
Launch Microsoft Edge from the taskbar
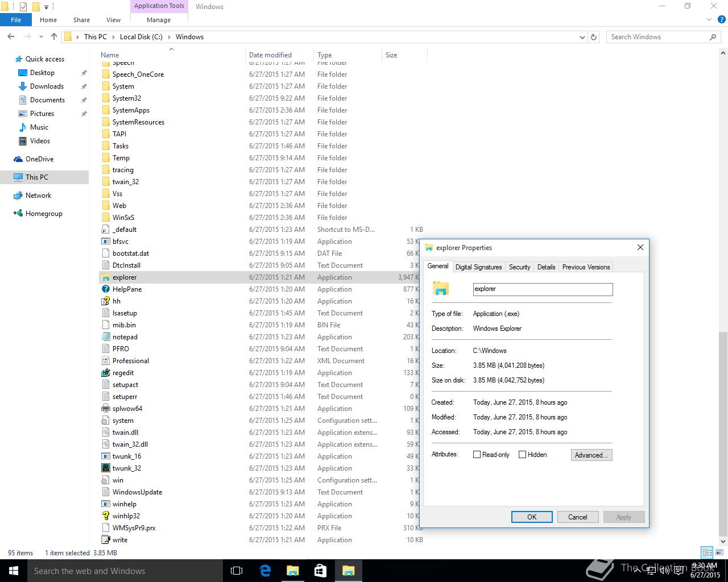tap(265, 571)
